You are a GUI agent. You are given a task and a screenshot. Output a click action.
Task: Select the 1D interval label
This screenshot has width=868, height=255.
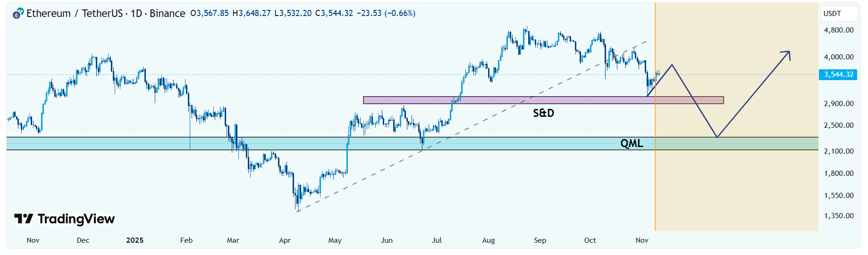(136, 14)
